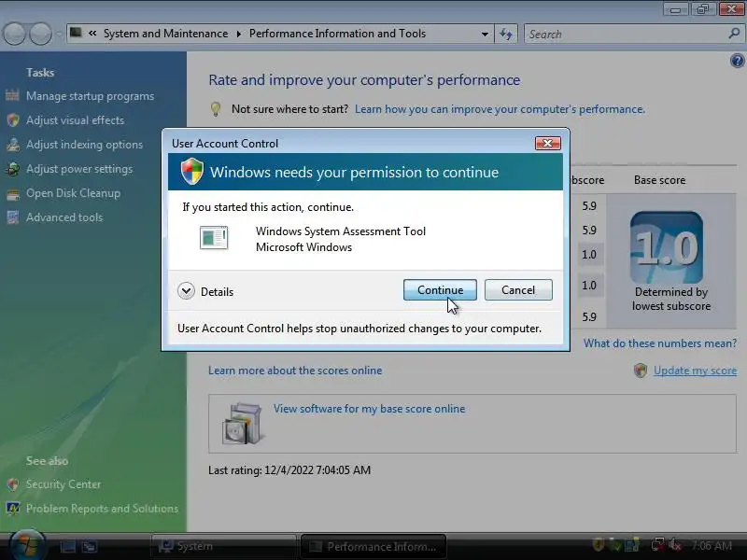Open Adjust visual effects

[76, 120]
